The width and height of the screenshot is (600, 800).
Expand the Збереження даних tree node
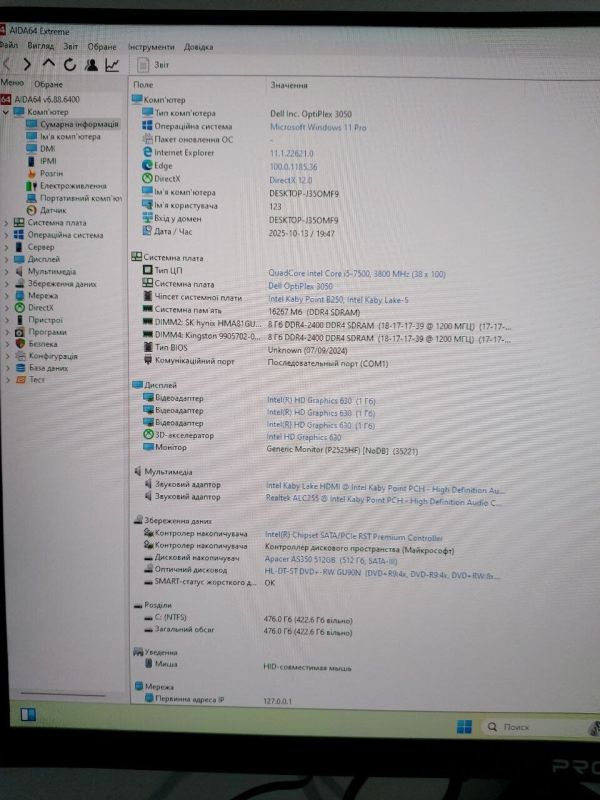6,284
